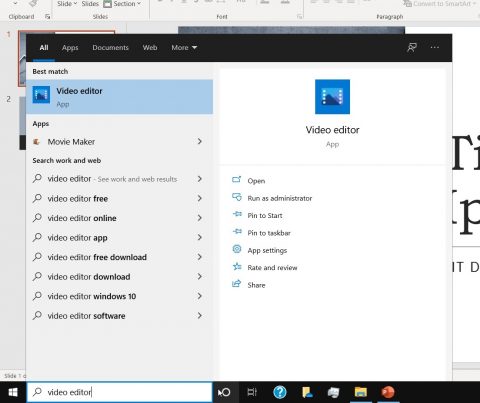Image resolution: width=480 pixels, height=403 pixels.
Task: Click the App settings gear icon
Action: [x=237, y=249]
